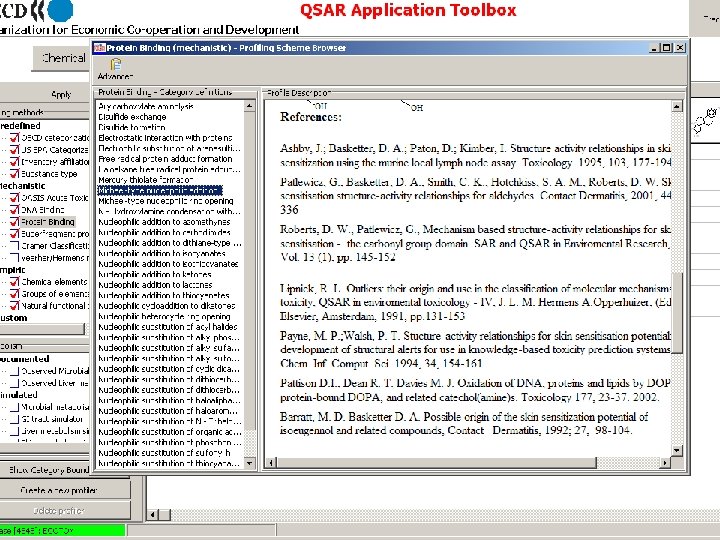
Task: Select 'Disulfide exchange' category
Action: (x=132, y=117)
